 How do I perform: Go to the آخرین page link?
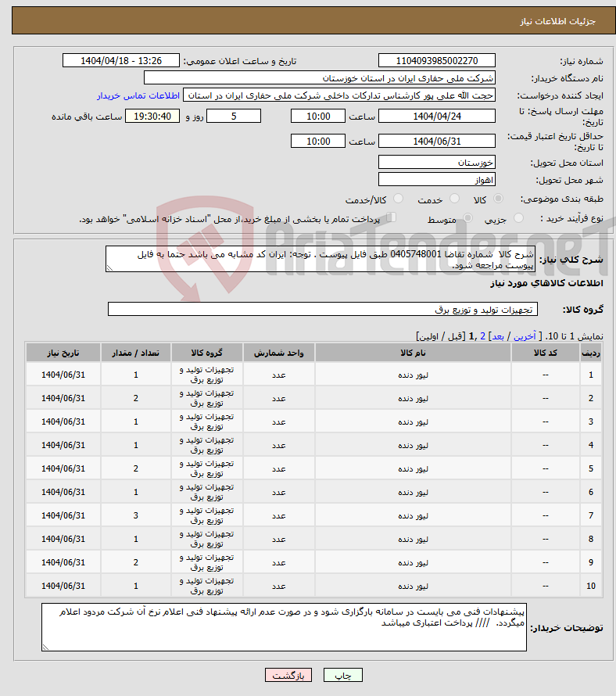[525, 336]
